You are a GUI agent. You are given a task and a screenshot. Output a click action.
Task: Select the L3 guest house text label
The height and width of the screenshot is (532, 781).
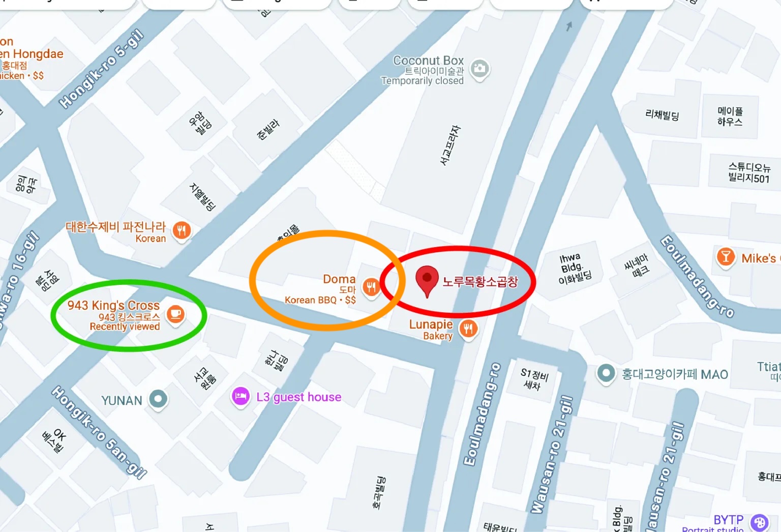pyautogui.click(x=299, y=397)
